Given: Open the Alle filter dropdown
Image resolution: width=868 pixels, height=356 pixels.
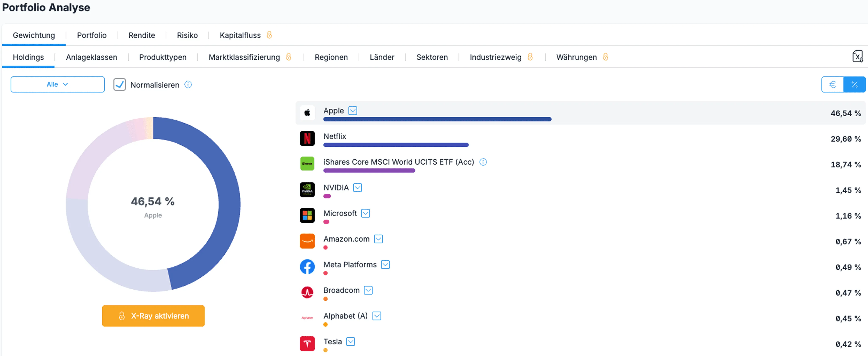Looking at the screenshot, I should pos(58,84).
